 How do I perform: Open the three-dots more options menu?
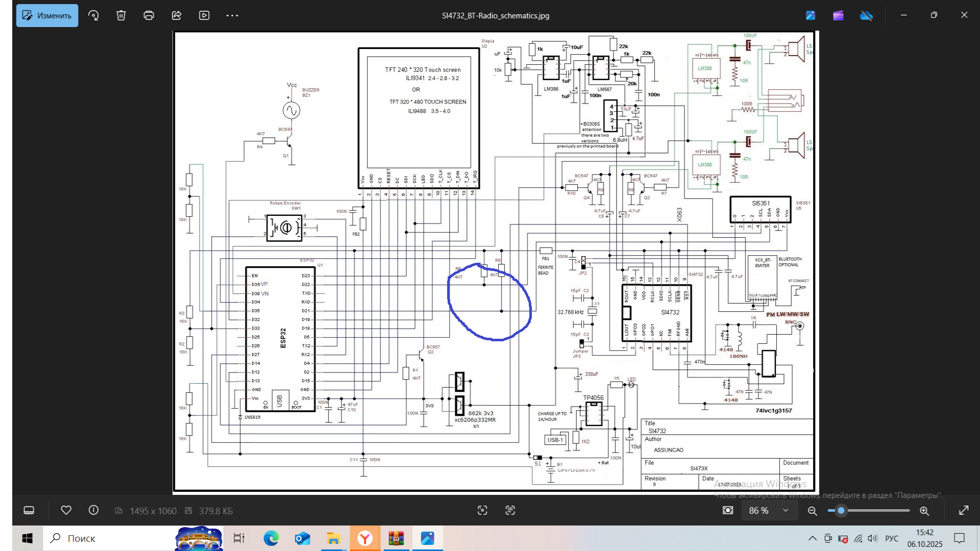(x=232, y=15)
